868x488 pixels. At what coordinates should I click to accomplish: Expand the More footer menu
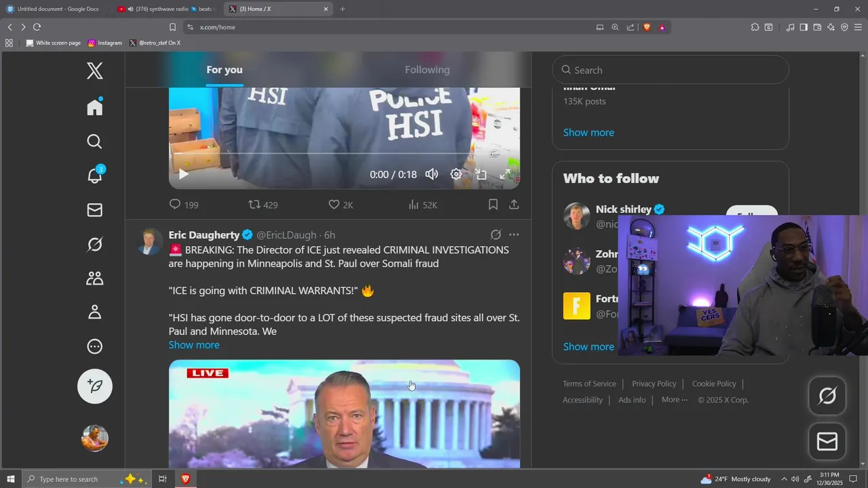click(675, 400)
